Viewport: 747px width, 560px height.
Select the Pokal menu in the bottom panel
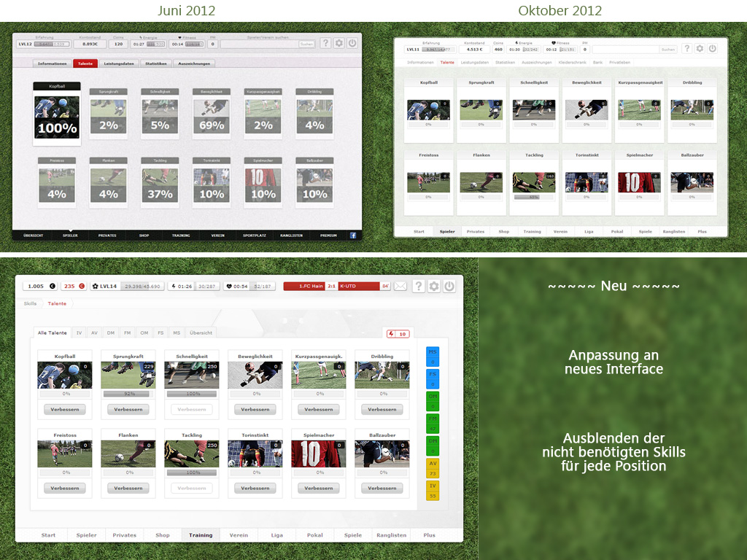[x=314, y=535]
